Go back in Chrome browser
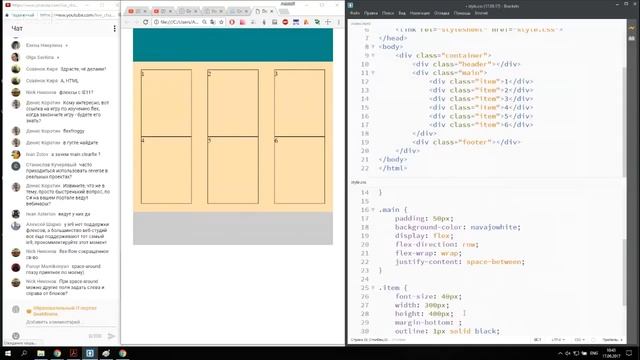This screenshot has height=360, width=640. [127, 22]
